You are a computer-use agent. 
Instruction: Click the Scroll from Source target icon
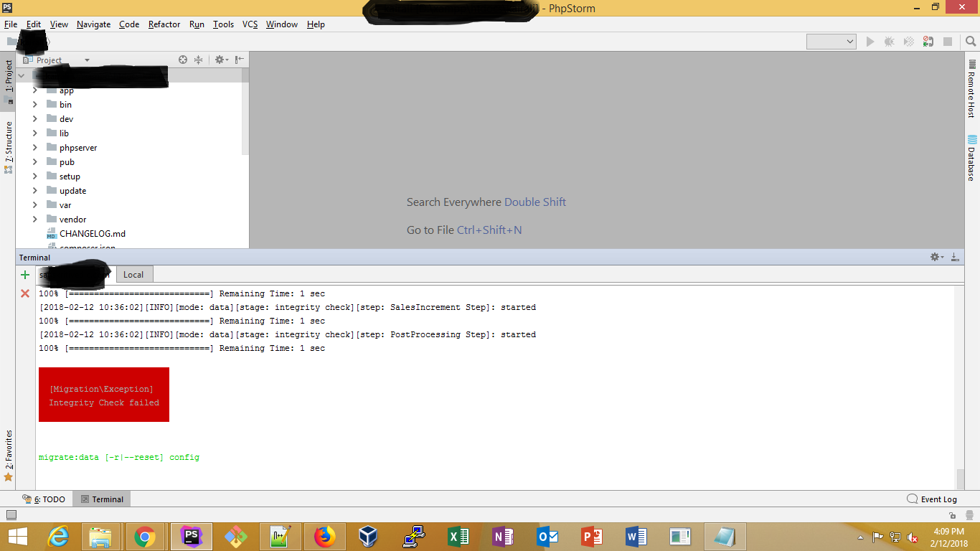coord(183,60)
